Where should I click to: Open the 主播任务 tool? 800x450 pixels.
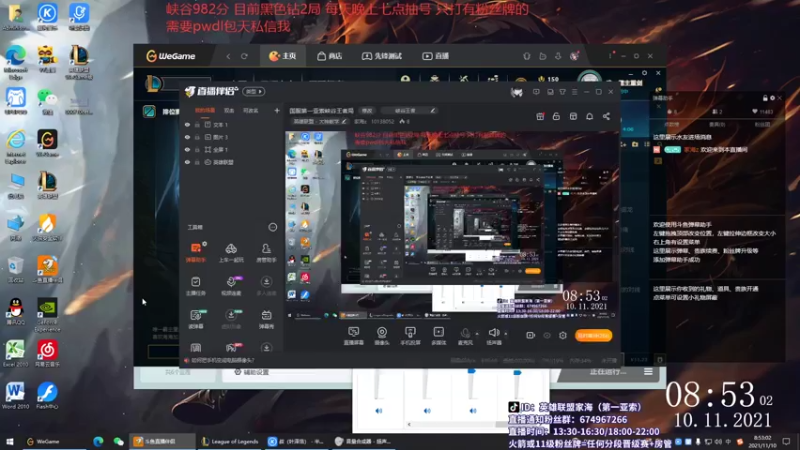(196, 286)
